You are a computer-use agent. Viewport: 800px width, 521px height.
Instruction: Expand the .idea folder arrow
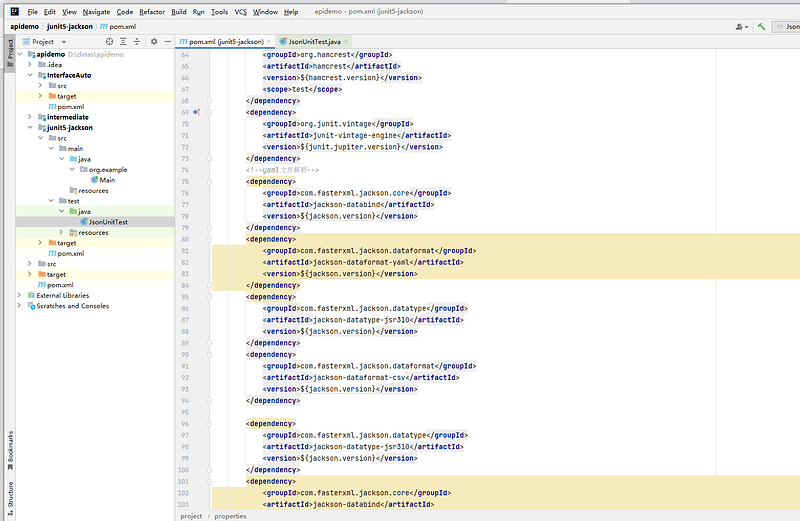tap(30, 64)
